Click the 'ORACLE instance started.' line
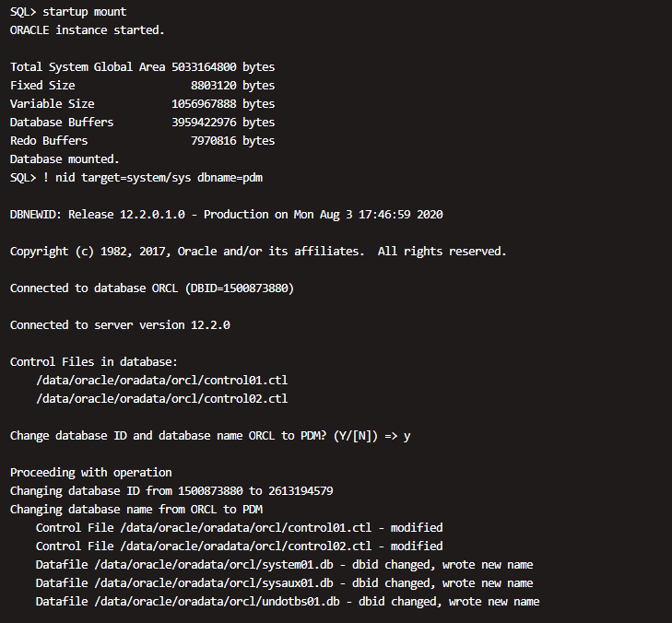Image resolution: width=672 pixels, height=623 pixels. tap(88, 29)
